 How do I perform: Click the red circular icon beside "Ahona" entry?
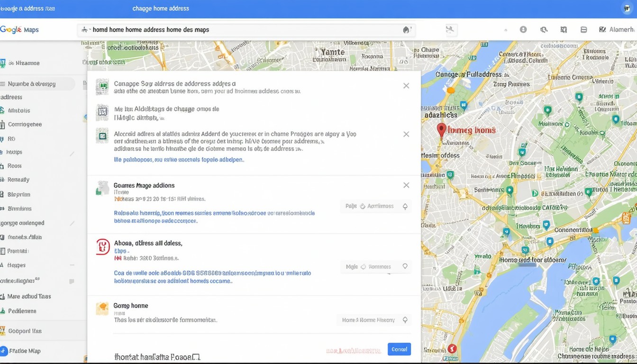point(103,247)
